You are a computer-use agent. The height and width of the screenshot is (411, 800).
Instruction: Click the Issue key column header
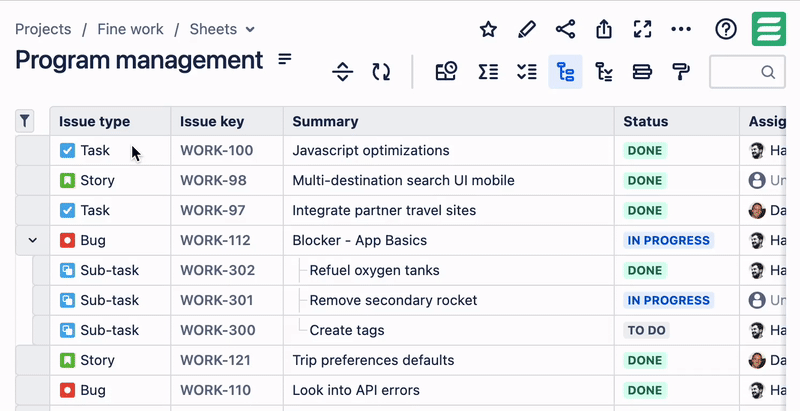coord(227,121)
